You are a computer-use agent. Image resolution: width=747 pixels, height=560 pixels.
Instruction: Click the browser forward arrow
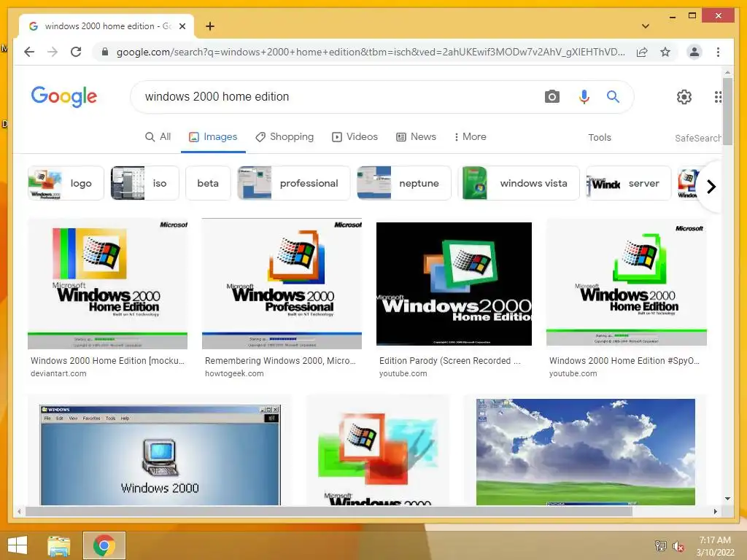click(53, 52)
